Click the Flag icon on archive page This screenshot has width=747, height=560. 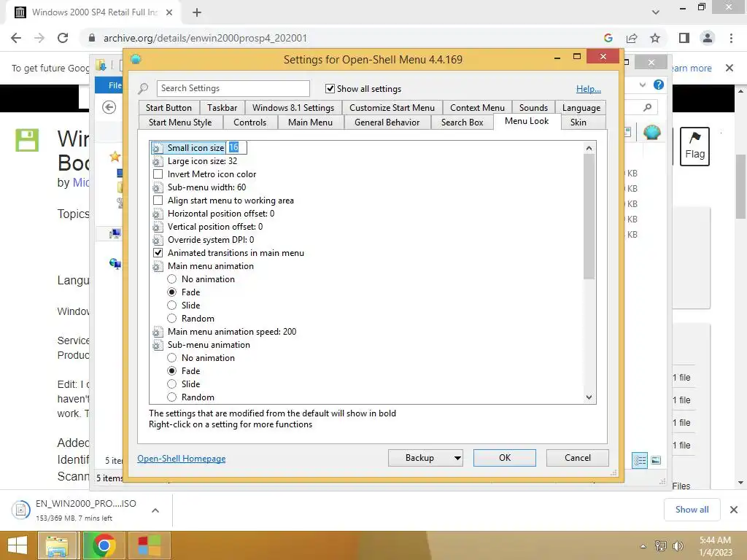tap(694, 146)
